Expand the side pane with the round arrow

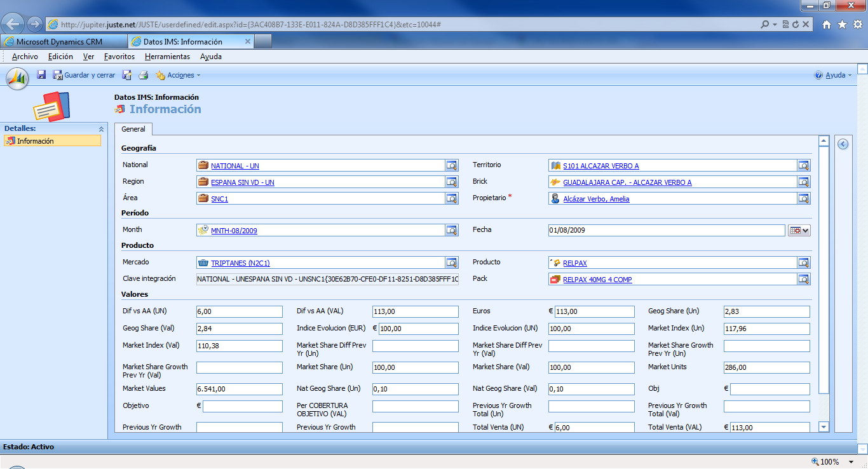[x=843, y=144]
